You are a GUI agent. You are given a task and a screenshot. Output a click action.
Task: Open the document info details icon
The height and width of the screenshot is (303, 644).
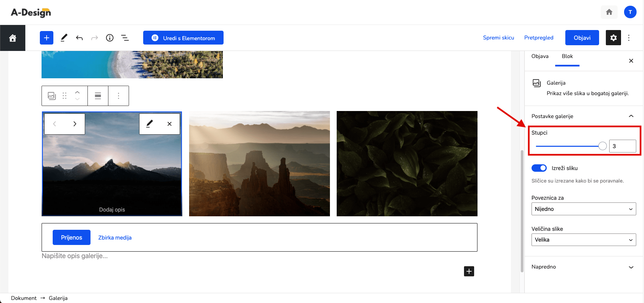point(110,38)
